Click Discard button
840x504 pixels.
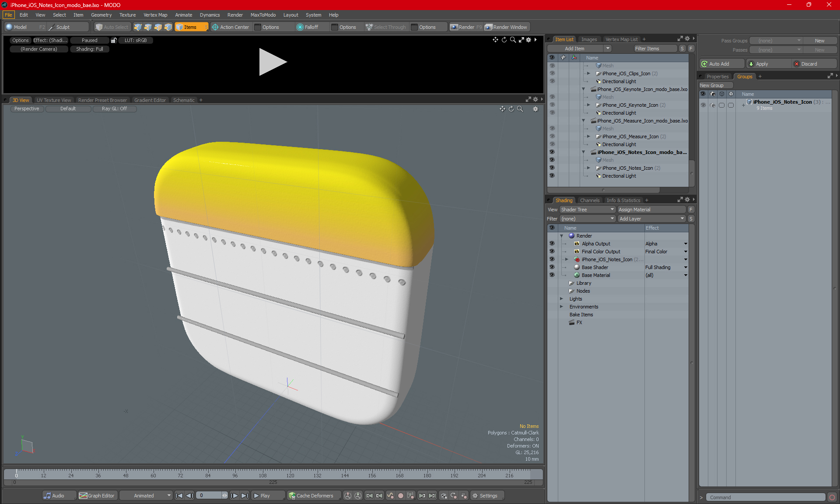tap(815, 64)
